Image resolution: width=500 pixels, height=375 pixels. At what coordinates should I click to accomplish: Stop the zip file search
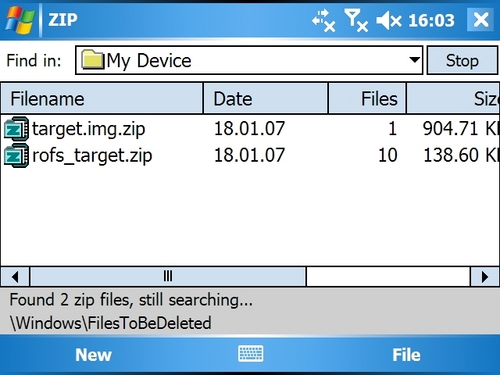tap(462, 61)
